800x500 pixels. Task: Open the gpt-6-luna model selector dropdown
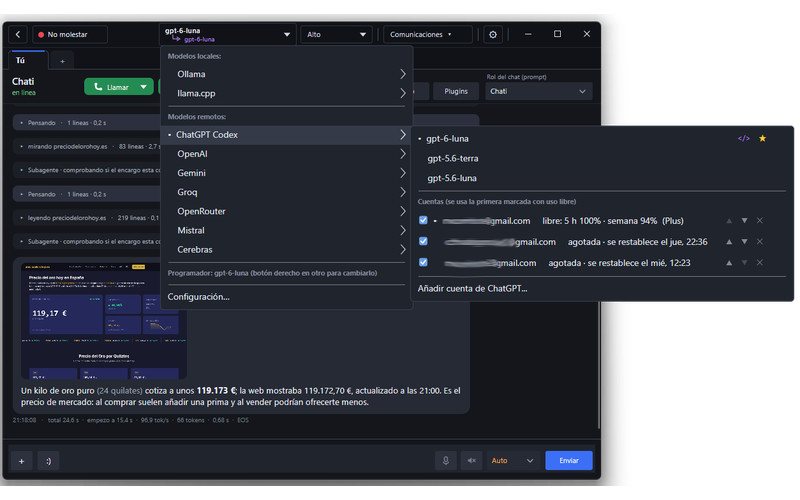228,34
